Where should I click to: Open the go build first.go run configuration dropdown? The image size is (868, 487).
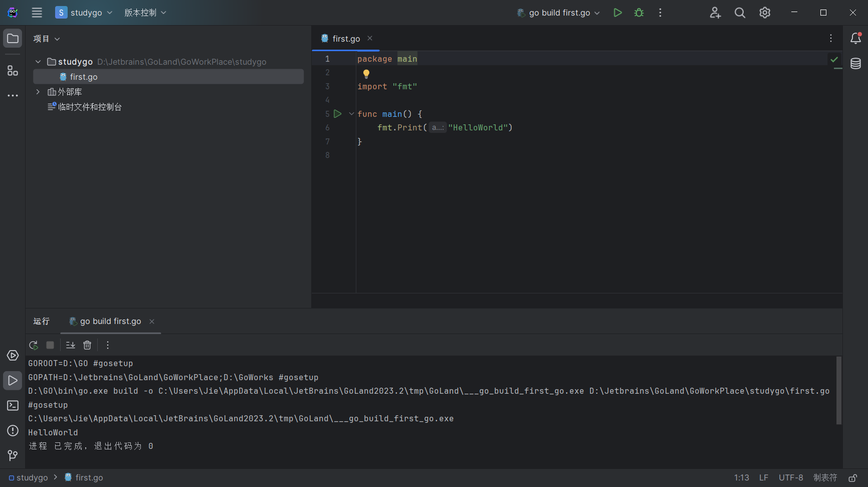pyautogui.click(x=558, y=13)
